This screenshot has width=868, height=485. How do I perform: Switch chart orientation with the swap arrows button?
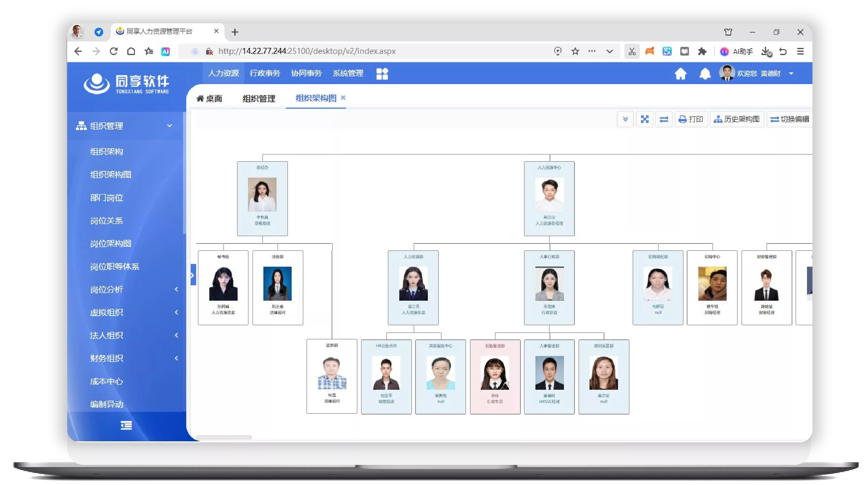point(664,119)
